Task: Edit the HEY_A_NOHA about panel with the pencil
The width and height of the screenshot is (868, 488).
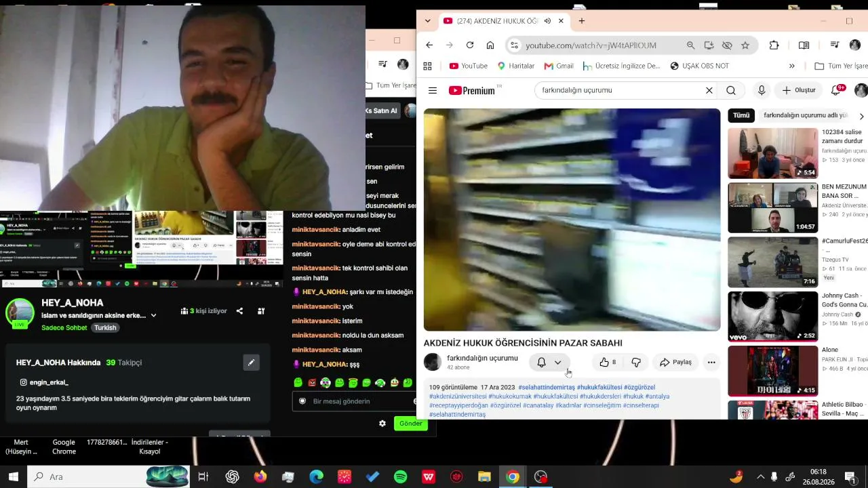Action: [x=251, y=363]
